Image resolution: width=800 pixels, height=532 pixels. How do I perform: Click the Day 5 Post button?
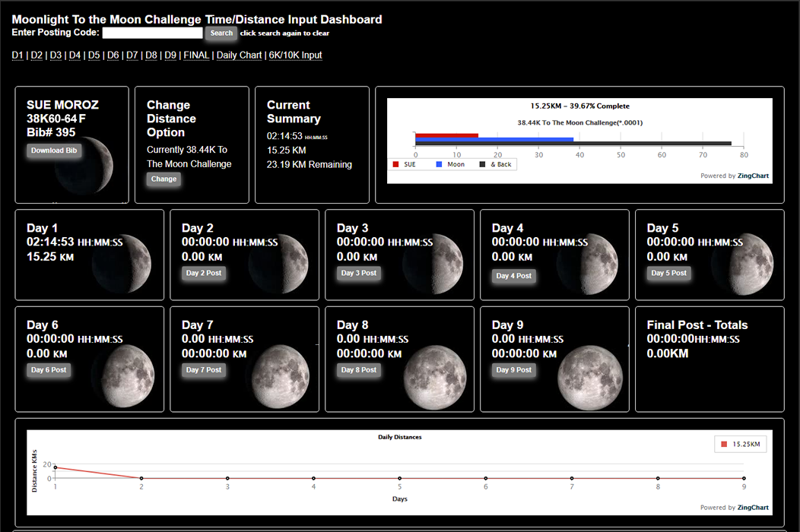coord(669,273)
